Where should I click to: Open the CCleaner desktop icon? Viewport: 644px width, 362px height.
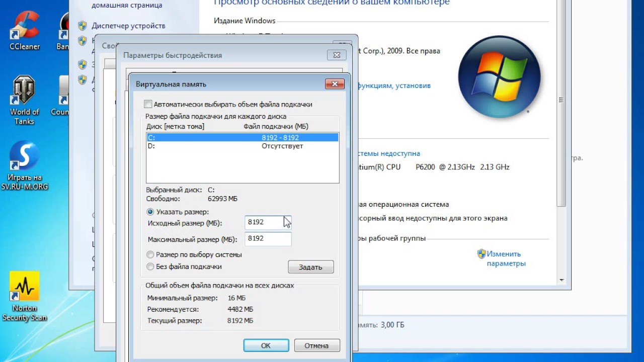[25, 31]
